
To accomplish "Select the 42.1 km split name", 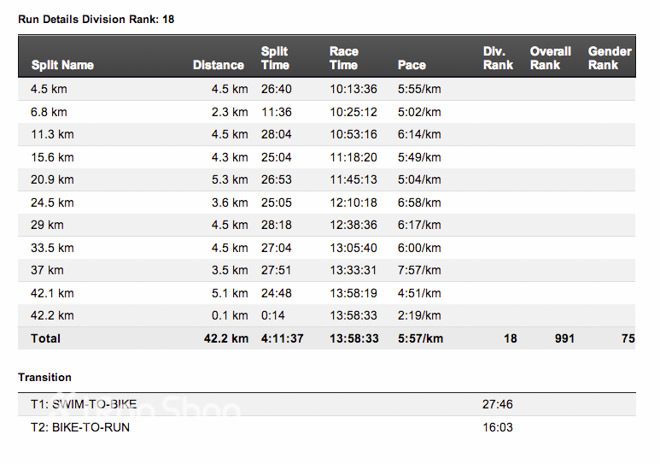I will [52, 293].
